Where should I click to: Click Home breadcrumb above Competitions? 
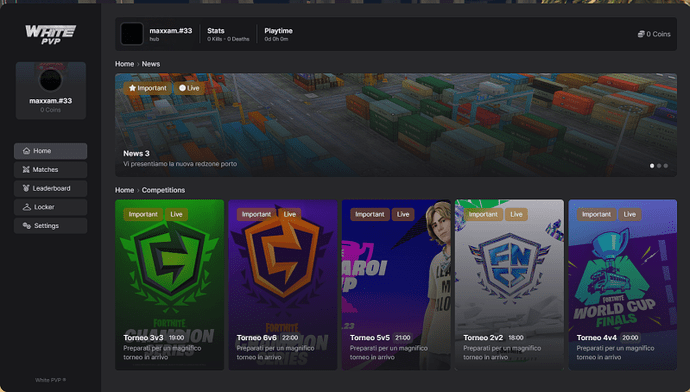tap(125, 190)
